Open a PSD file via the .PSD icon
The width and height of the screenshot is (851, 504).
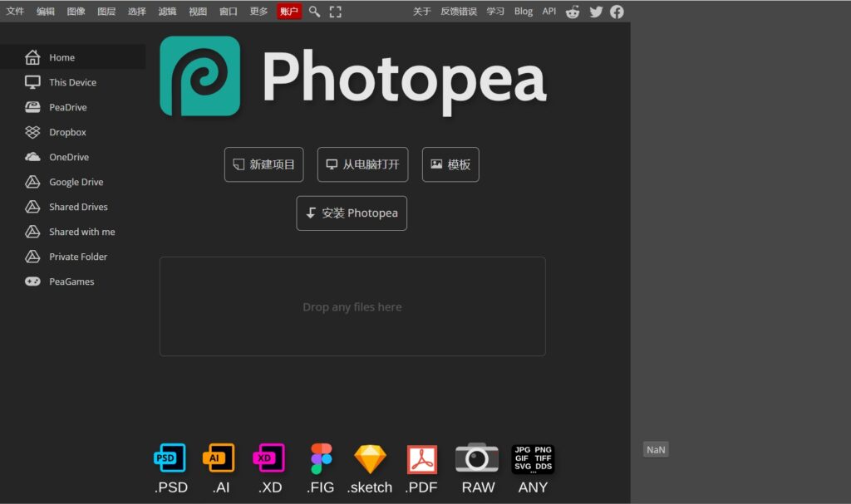click(170, 458)
